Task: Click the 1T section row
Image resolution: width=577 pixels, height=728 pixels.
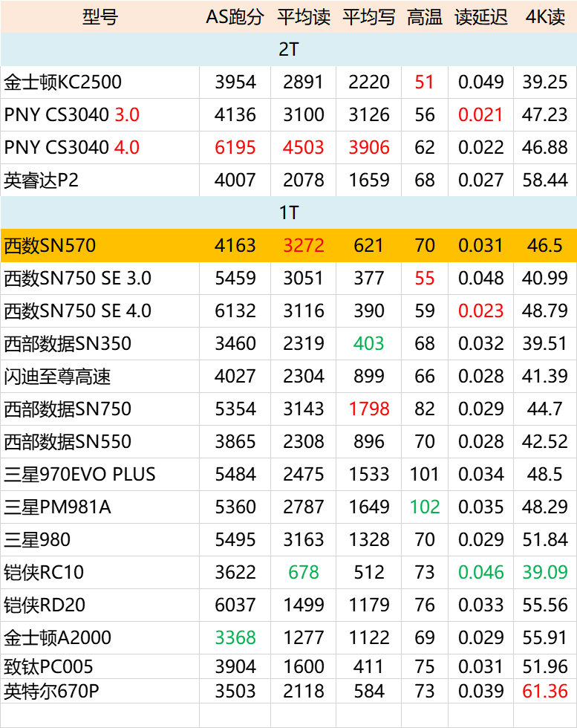Action: (288, 212)
